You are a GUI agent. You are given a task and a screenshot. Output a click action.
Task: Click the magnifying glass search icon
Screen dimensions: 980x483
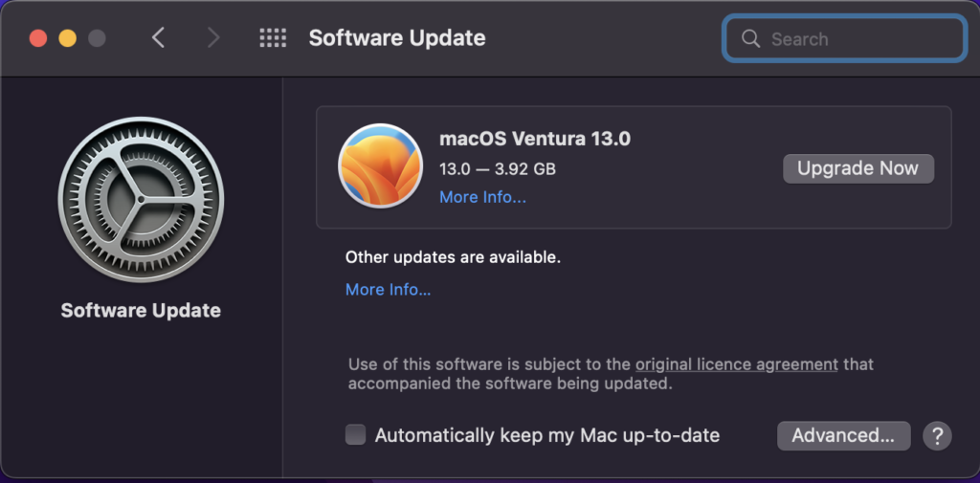tap(750, 39)
